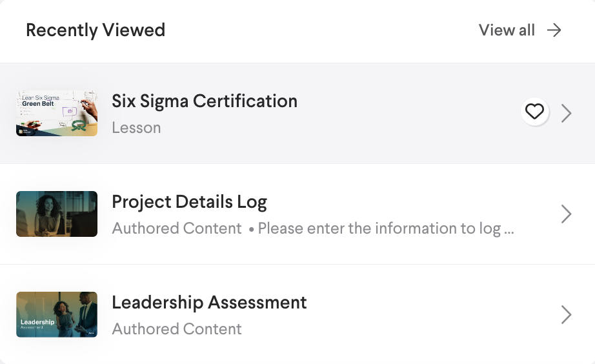Image resolution: width=595 pixels, height=364 pixels.
Task: Click the 'Please enter the information' description
Action: pos(379,228)
